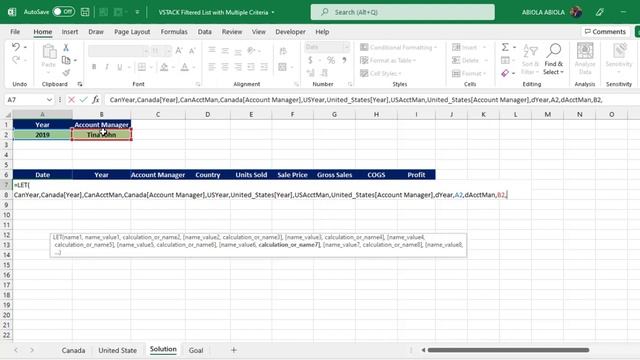This screenshot has width=640, height=360.
Task: Click the Format cells button
Action: click(x=469, y=73)
